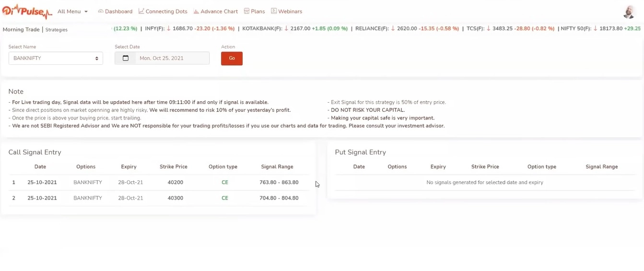Open Connecting Dots page
The width and height of the screenshot is (644, 271).
[163, 12]
